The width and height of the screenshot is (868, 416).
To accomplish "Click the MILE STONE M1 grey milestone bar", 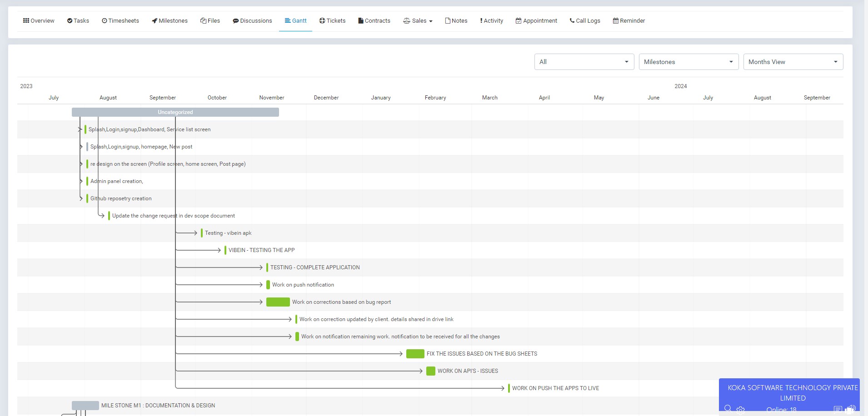I will pos(85,406).
